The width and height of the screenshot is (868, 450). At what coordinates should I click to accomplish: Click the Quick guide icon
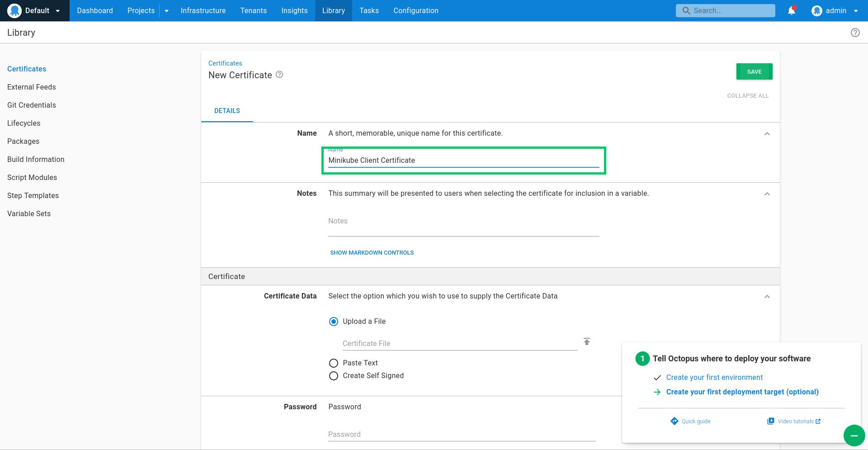pyautogui.click(x=674, y=421)
